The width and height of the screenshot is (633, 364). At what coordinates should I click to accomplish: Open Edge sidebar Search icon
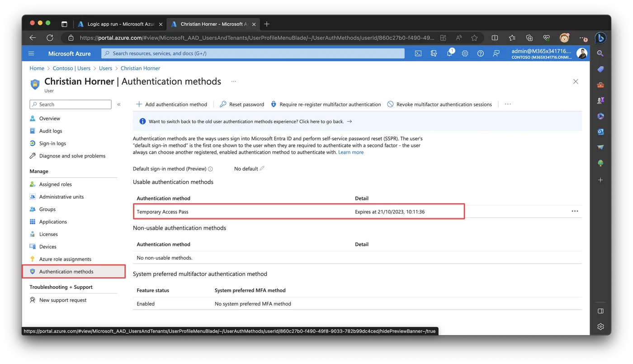pyautogui.click(x=600, y=53)
